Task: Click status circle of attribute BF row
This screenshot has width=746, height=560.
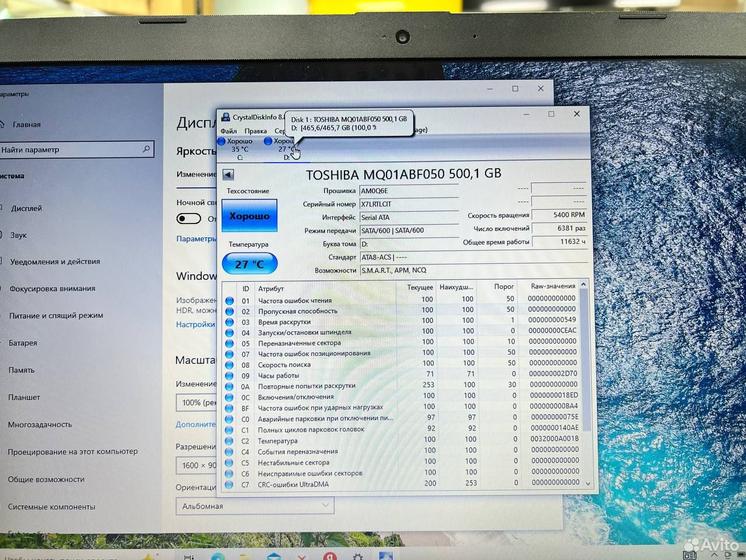Action: pos(229,408)
